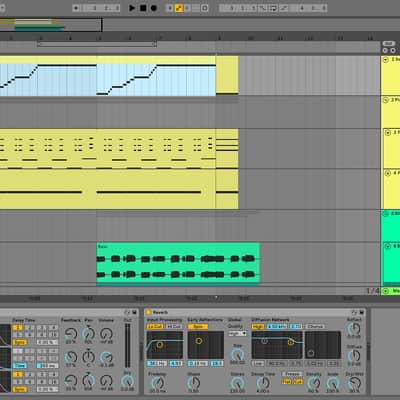Viewport: 400px width, 400px height.
Task: Adjust the Reverb Predelay knob
Action: (157, 383)
